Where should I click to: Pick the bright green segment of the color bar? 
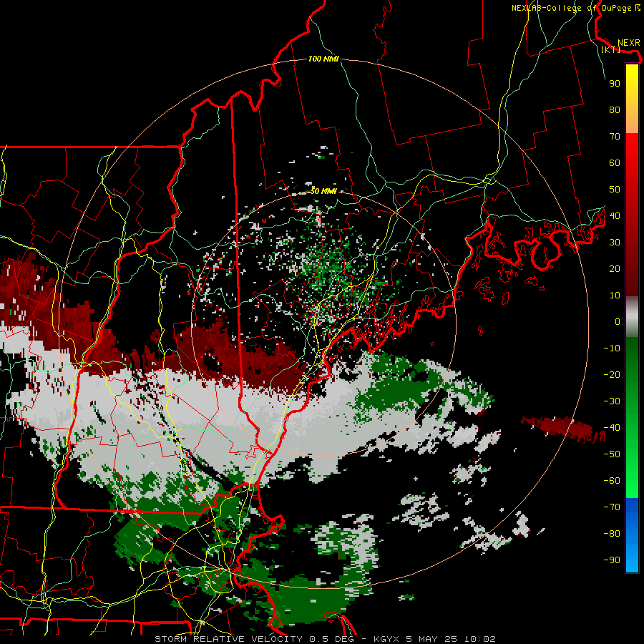(632, 417)
